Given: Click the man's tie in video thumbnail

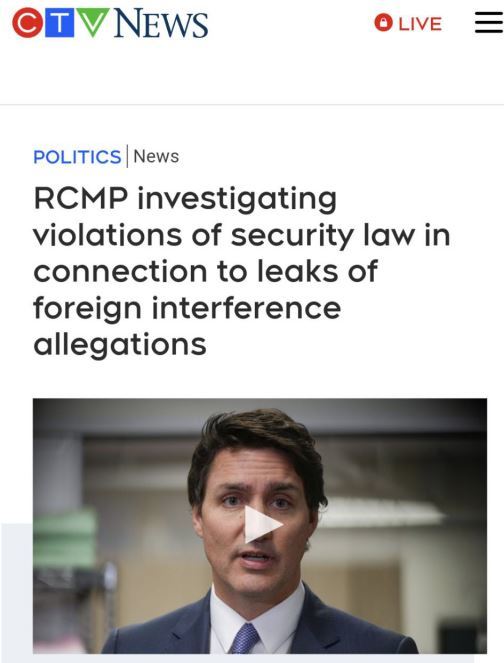Looking at the screenshot, I should (244, 638).
